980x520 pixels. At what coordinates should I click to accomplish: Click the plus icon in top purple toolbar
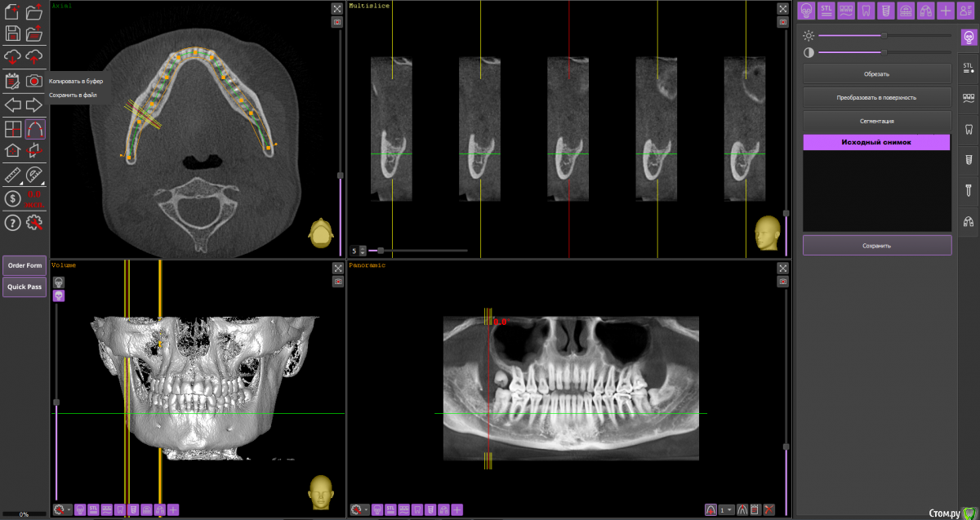945,11
